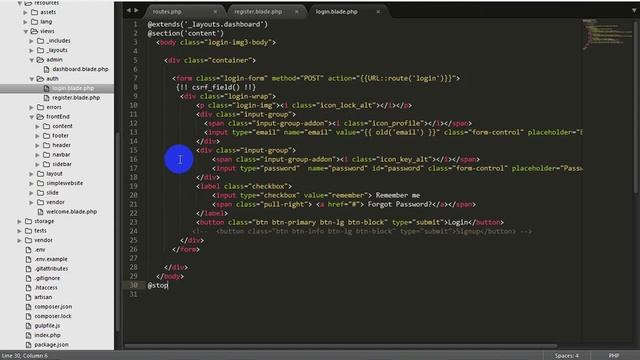Click the welcome.blade.php file icon
640x360 pixels.
[40, 212]
